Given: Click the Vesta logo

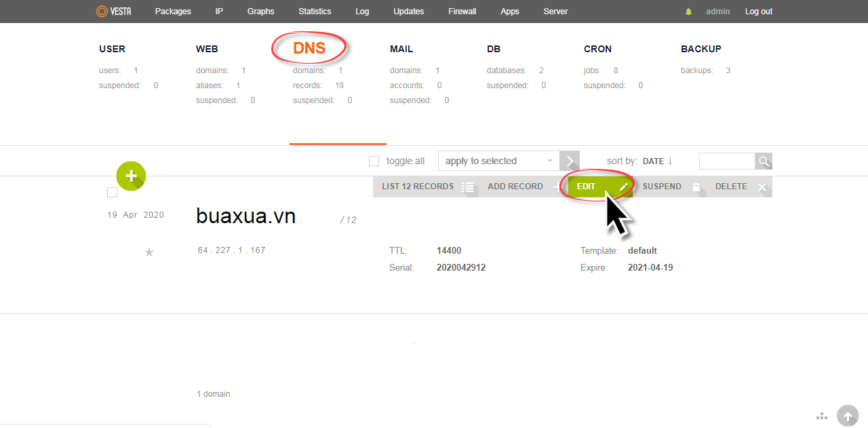Looking at the screenshot, I should click(x=113, y=11).
